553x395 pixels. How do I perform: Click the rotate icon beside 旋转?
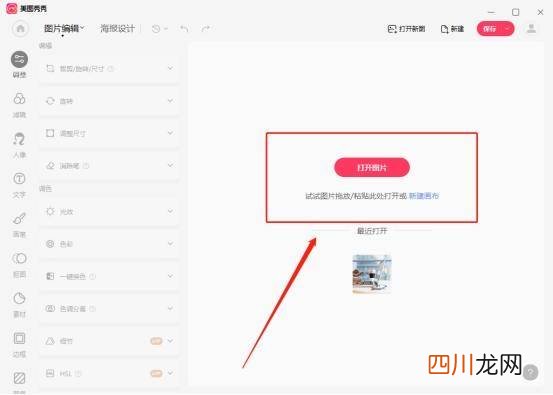point(50,101)
